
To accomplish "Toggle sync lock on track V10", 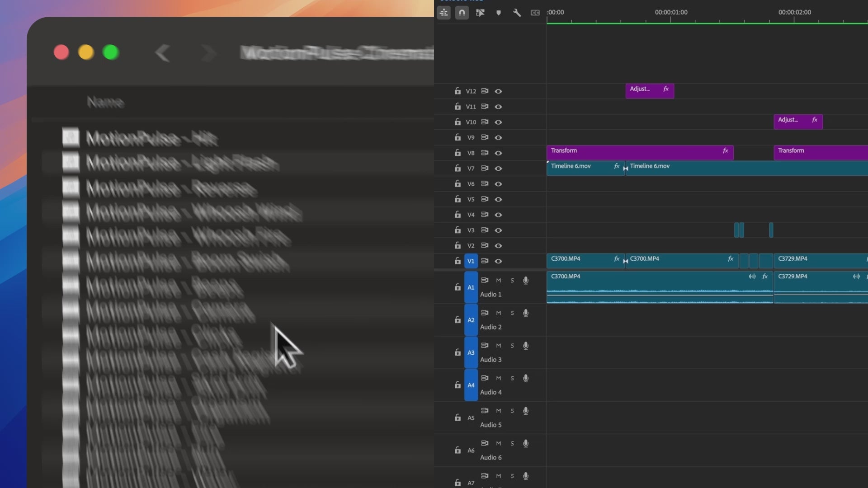I will [x=485, y=122].
